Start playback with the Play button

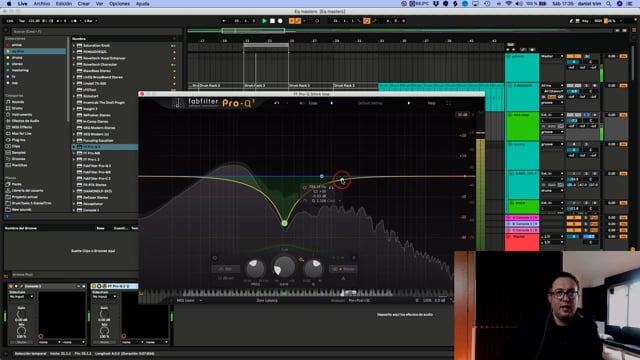264,21
